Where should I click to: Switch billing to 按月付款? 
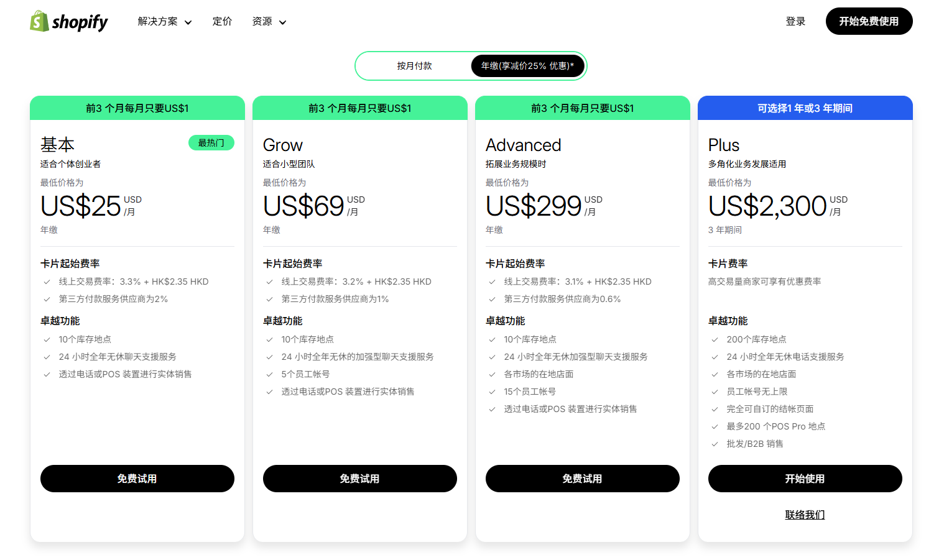(414, 65)
